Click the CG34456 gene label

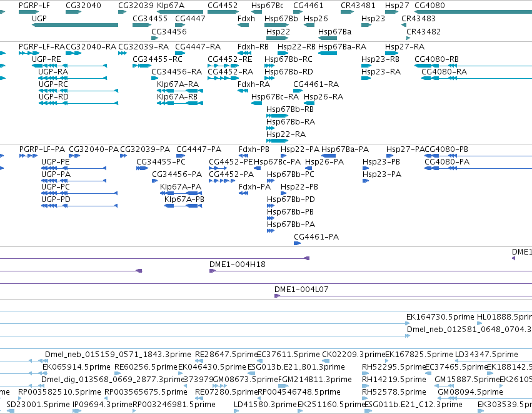point(169,31)
